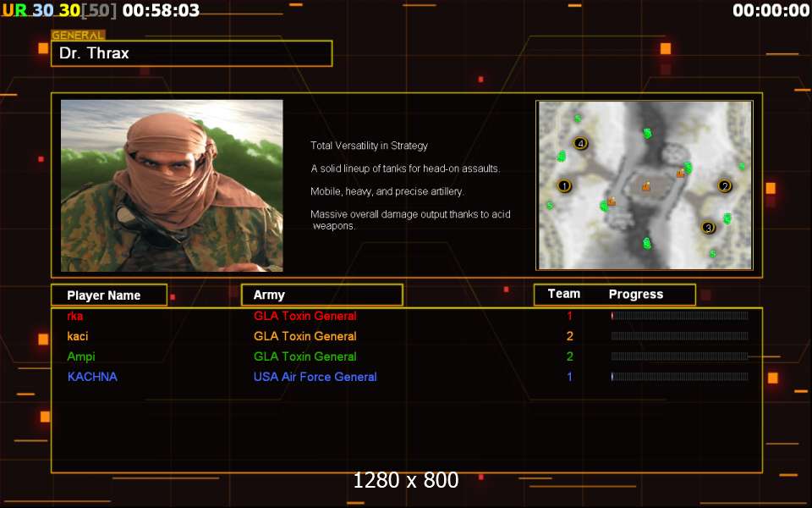Select player name KACHNA
812x508 pixels.
(x=92, y=377)
